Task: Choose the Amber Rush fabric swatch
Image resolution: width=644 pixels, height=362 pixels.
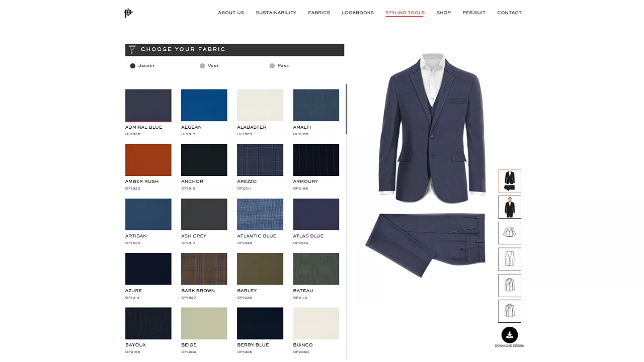Action: (x=148, y=160)
